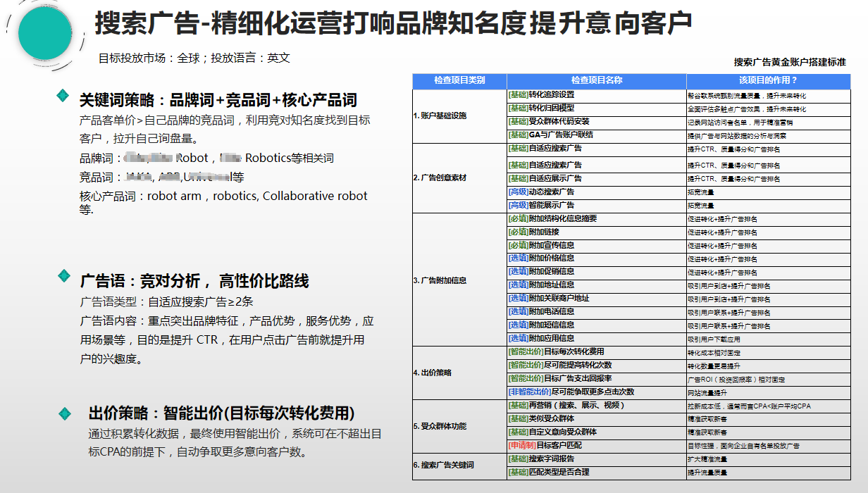The width and height of the screenshot is (868, 493).
Task: Click the cell [选填]附加促销信息
Action: (x=597, y=272)
